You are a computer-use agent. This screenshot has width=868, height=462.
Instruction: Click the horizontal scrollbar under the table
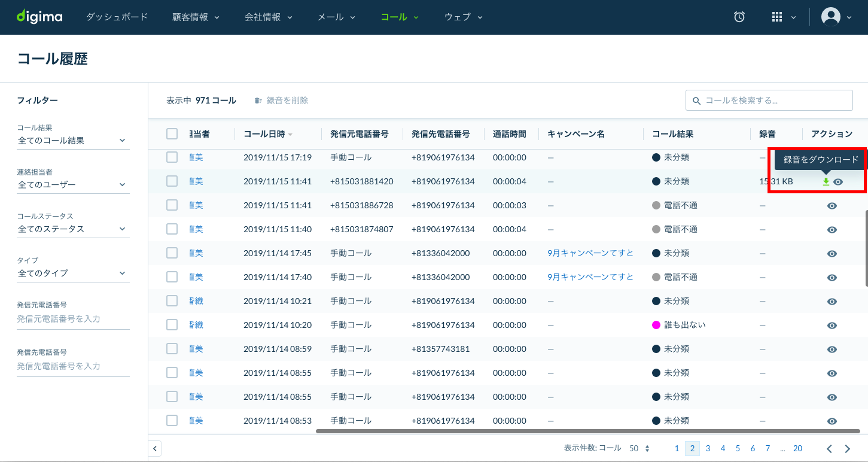588,431
